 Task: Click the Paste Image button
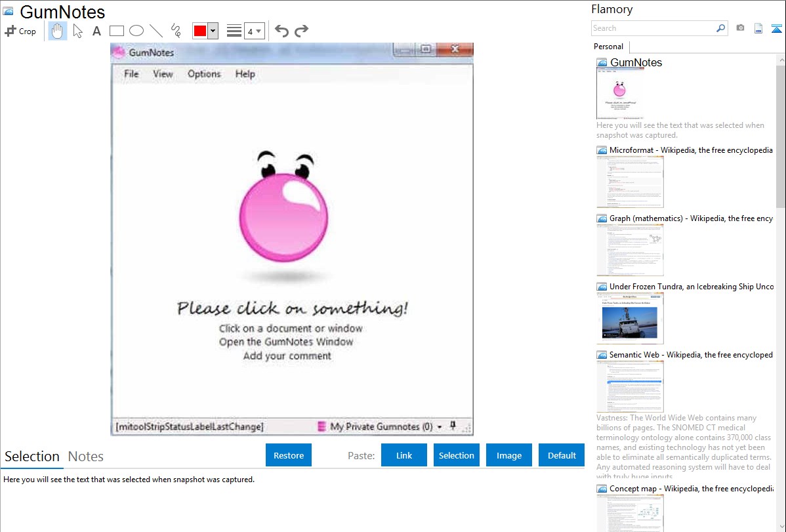[x=508, y=455]
